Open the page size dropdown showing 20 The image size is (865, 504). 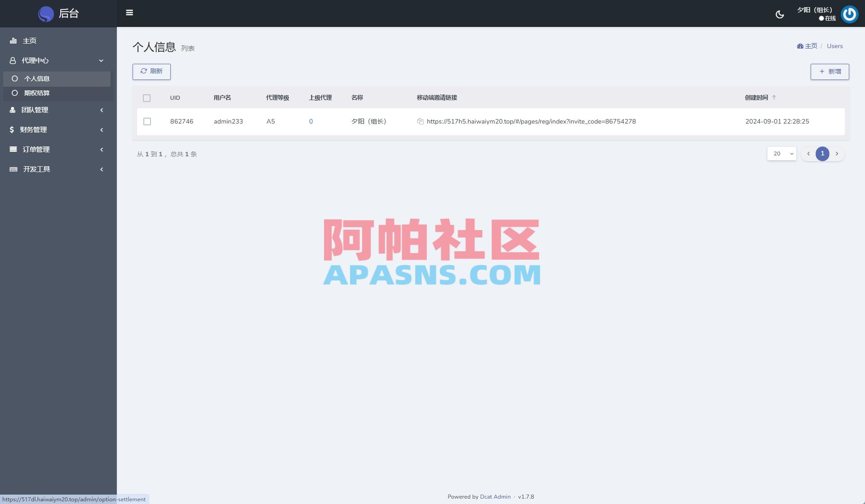pos(781,153)
